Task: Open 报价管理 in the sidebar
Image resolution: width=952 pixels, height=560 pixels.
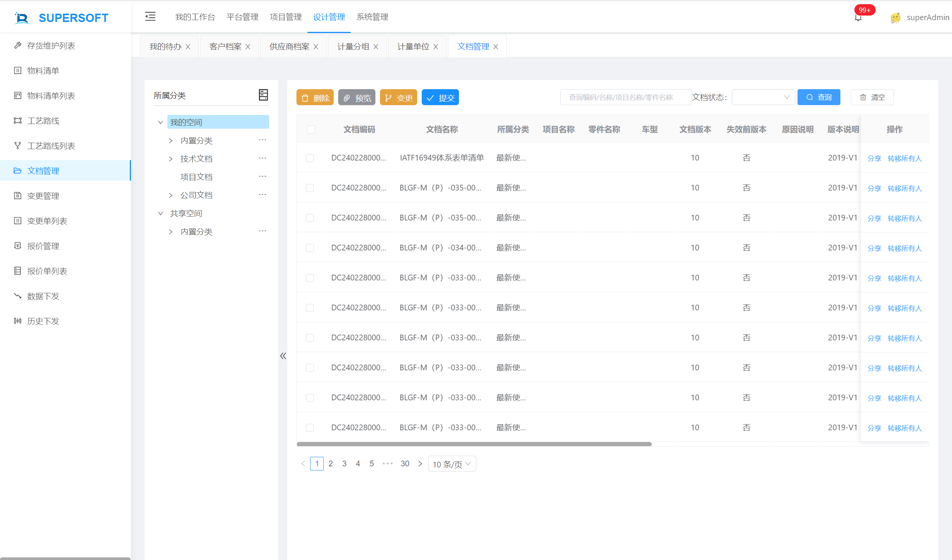Action: [65, 246]
